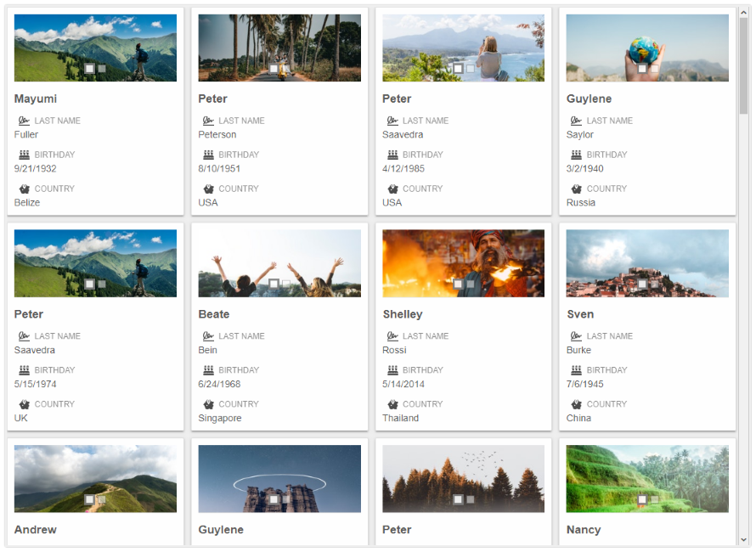Click the country value Singapore

[x=220, y=418]
